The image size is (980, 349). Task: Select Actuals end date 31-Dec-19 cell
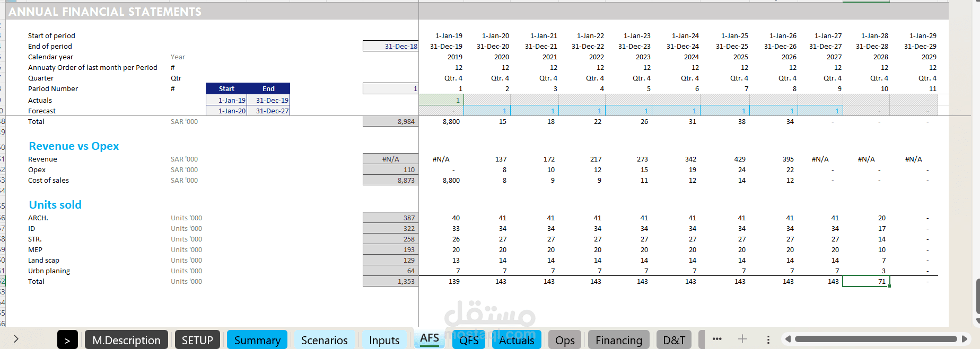click(268, 100)
